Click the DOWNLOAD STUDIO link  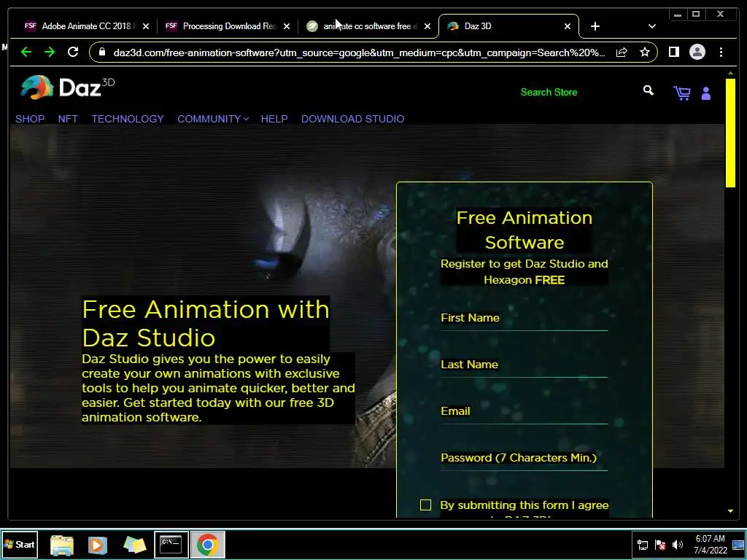(352, 119)
